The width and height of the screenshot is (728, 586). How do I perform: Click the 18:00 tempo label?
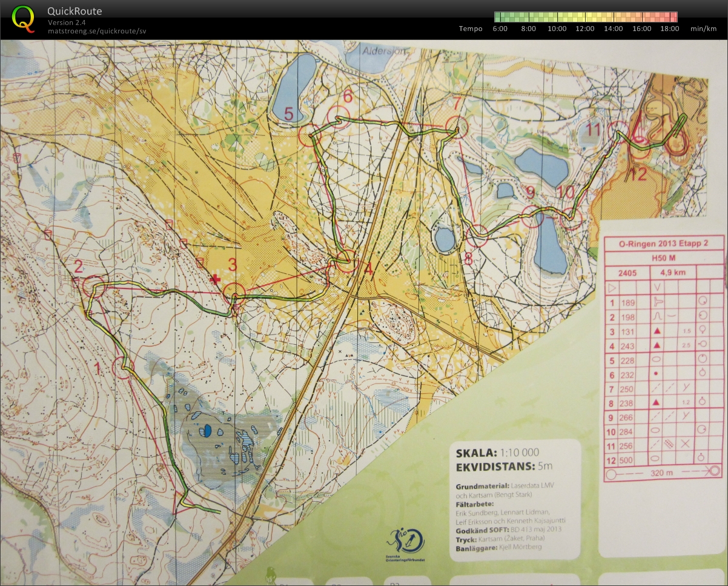click(670, 28)
